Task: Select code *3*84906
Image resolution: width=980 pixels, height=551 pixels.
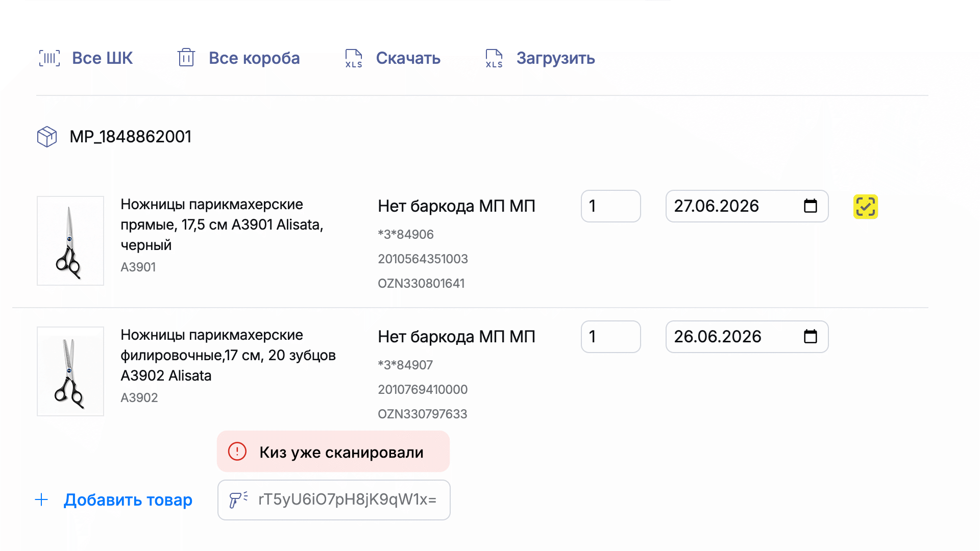Action: point(406,234)
